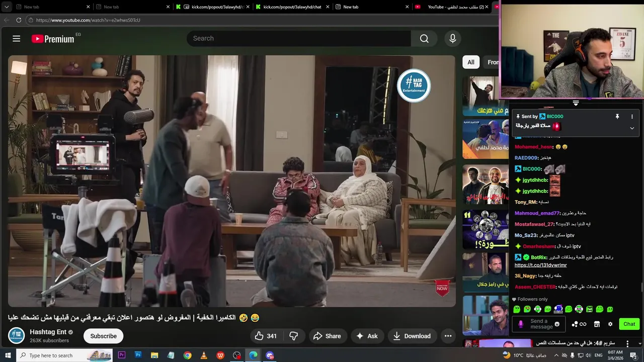Screen dimensions: 644x362
Task: Click username RAED909 in chat
Action: click(526, 158)
